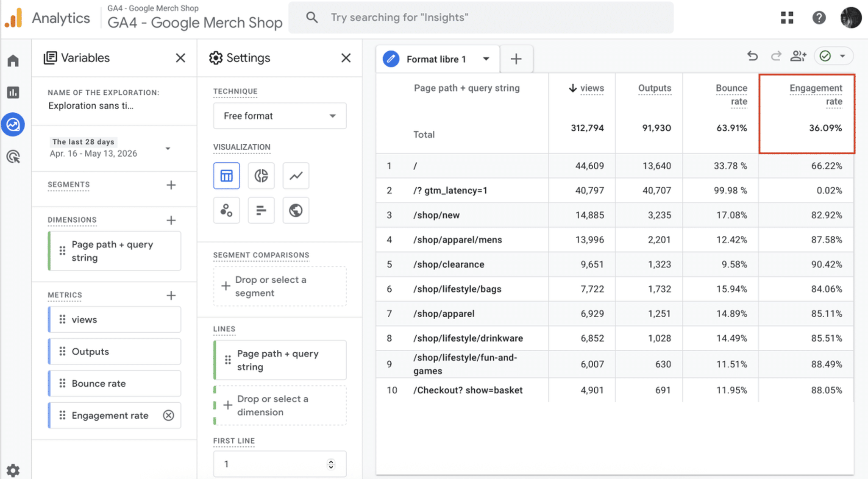Close the Settings panel
The width and height of the screenshot is (868, 479).
346,58
